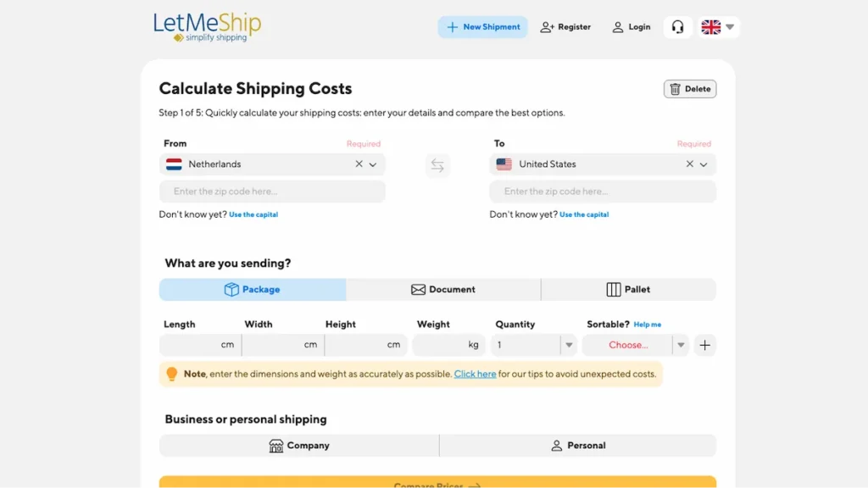
Task: Clear the United States selection with X
Action: click(689, 164)
